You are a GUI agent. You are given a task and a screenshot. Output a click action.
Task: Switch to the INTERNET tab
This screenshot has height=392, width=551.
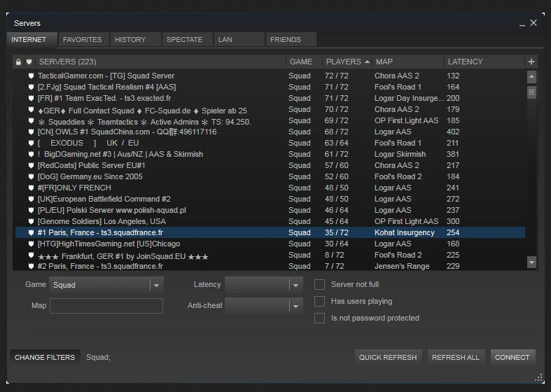(x=32, y=40)
